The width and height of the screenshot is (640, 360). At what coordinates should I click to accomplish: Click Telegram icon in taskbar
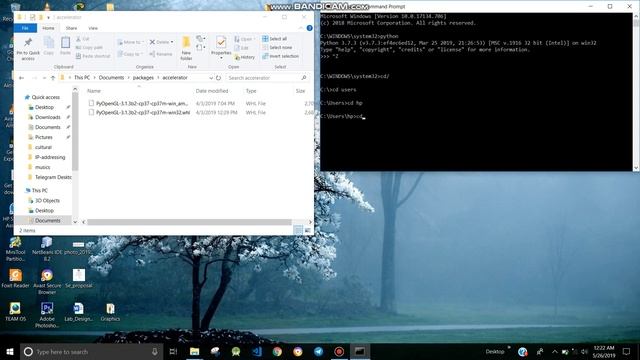click(318, 351)
